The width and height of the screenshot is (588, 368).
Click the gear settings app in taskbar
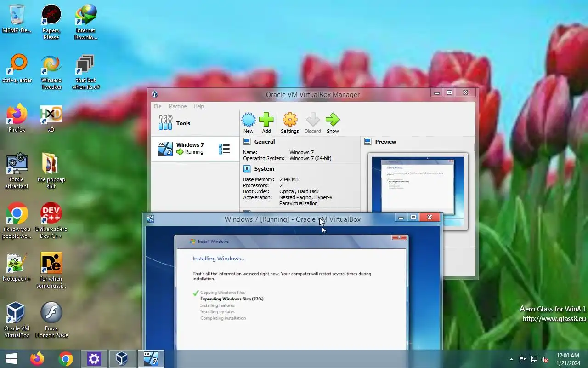click(94, 359)
